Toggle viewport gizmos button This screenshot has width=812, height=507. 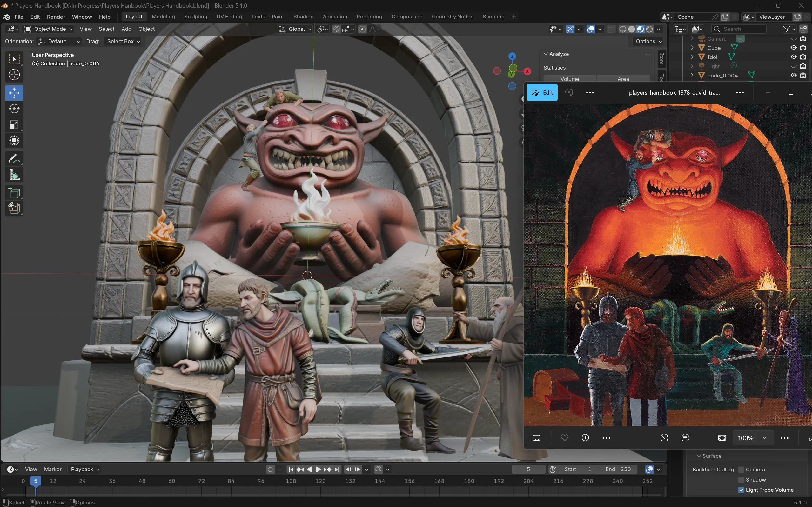coord(570,29)
